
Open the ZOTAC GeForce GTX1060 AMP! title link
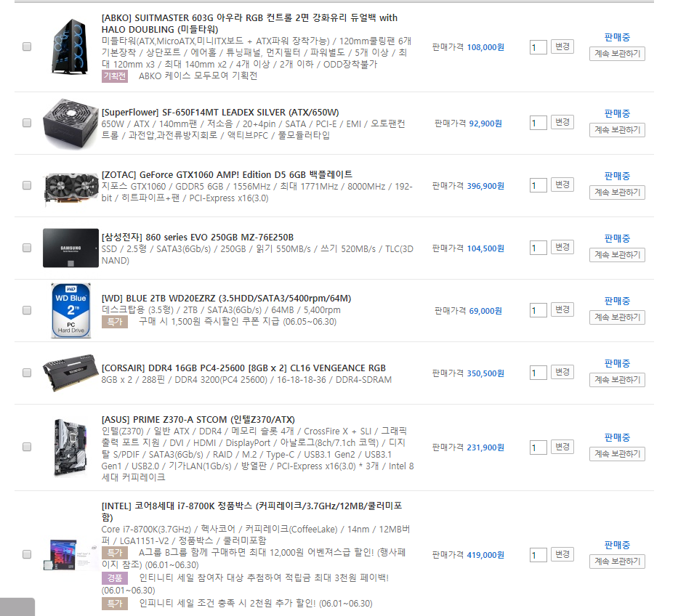click(227, 174)
